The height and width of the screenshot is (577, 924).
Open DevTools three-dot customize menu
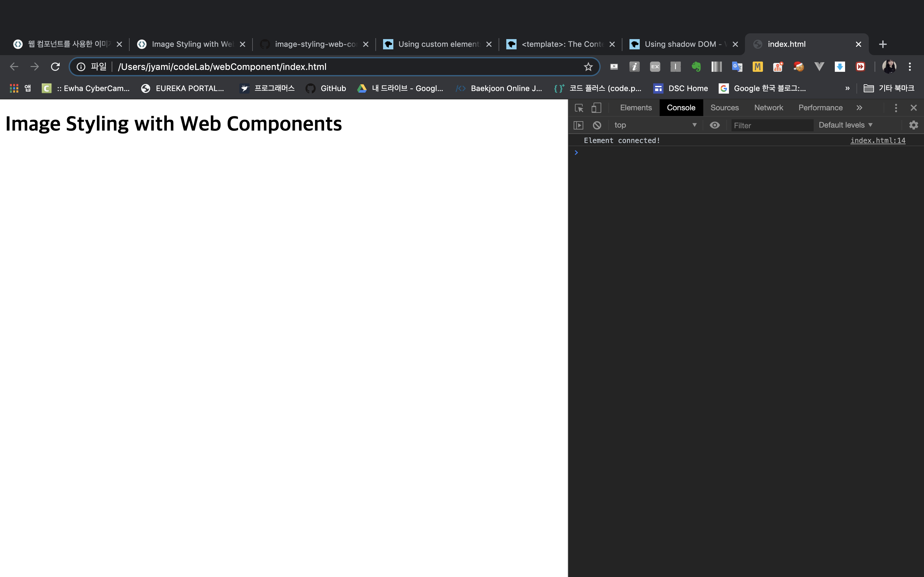point(896,108)
